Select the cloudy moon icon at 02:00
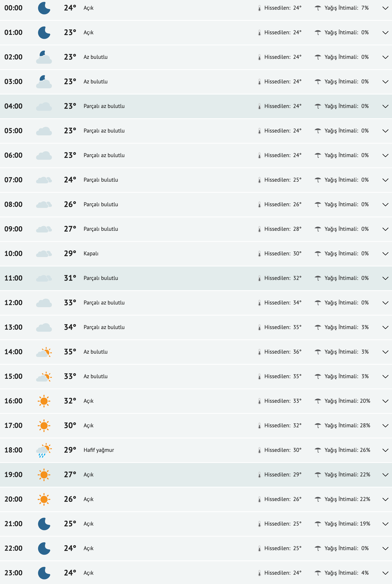The height and width of the screenshot is (584, 392). click(44, 57)
